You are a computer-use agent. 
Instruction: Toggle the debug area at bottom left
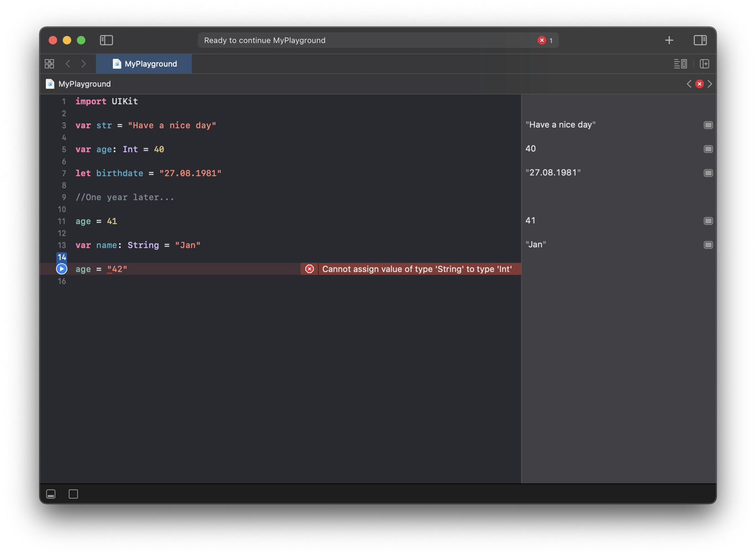coord(51,494)
